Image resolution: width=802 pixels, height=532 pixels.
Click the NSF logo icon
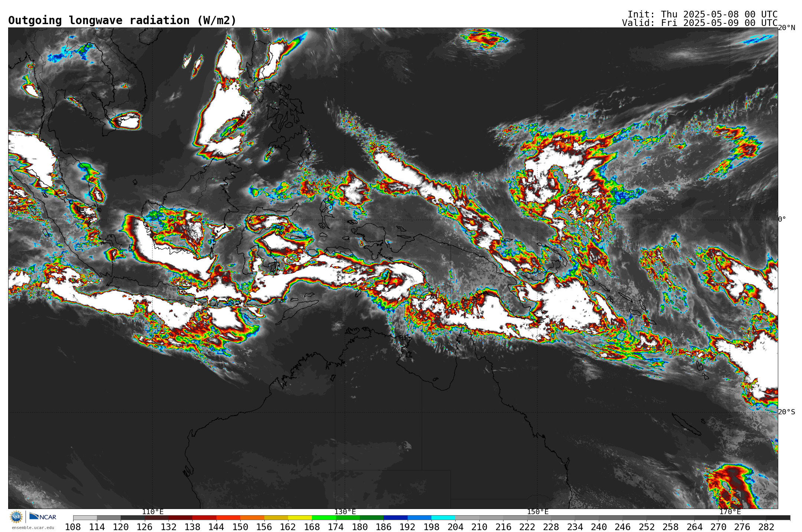pos(16,516)
